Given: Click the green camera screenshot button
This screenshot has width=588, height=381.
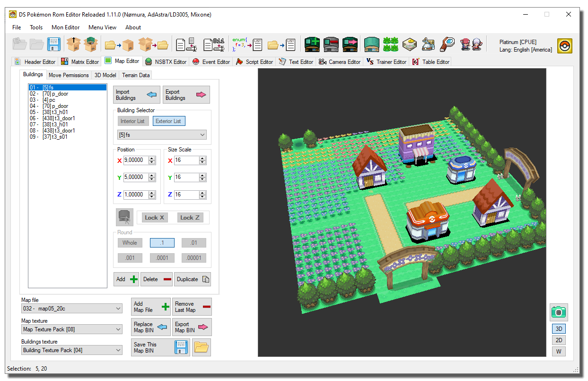Looking at the screenshot, I should coord(559,312).
